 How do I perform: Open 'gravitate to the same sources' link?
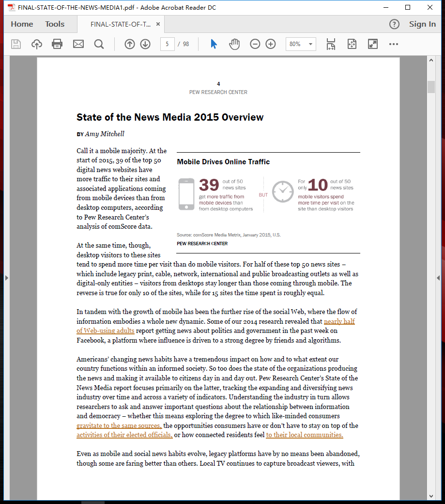point(119,425)
